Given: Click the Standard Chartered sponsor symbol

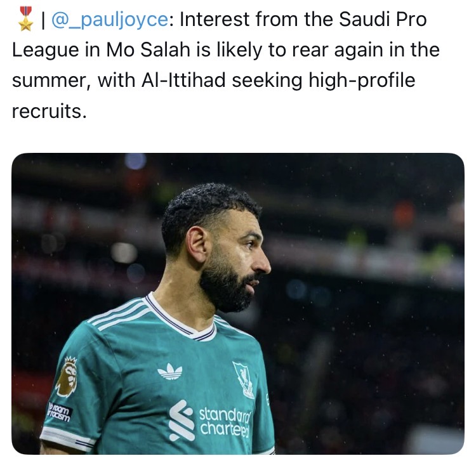Looking at the screenshot, I should pyautogui.click(x=182, y=420).
